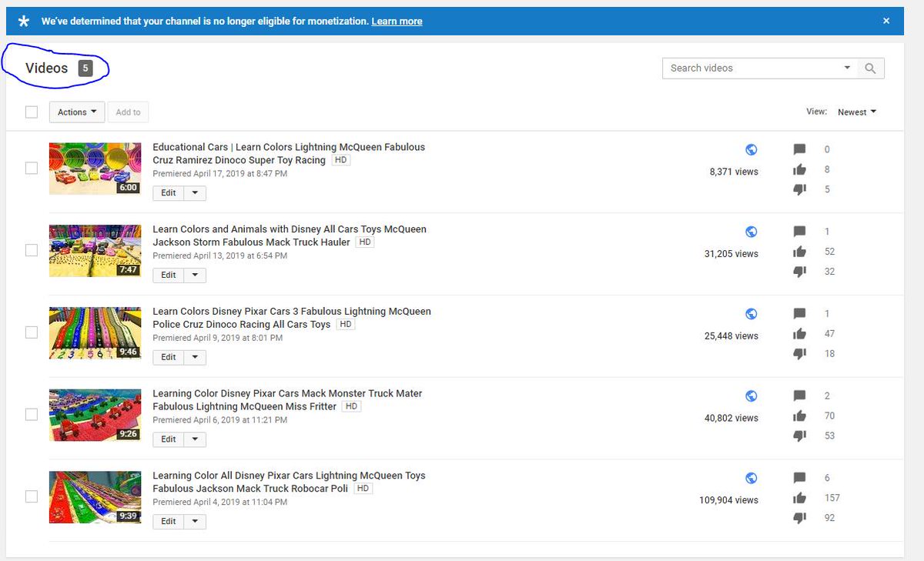Open thumbnail of 6:00 Educational Cars video
Viewport: 924px width, 561px height.
[95, 168]
